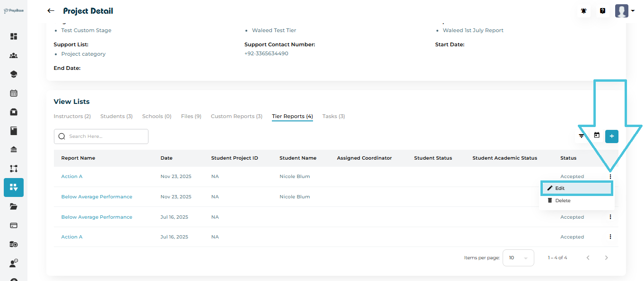This screenshot has height=281, width=644.
Task: Click the plus button to add report
Action: point(611,136)
